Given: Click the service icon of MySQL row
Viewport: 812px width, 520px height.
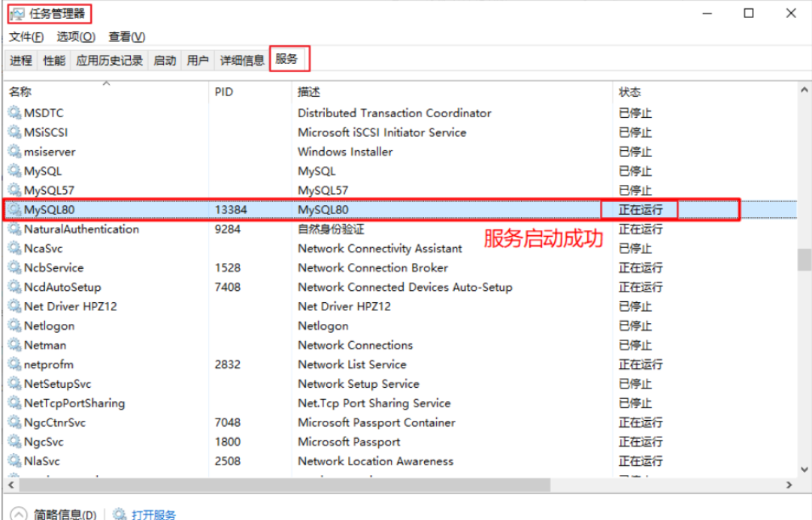Looking at the screenshot, I should click(x=14, y=171).
